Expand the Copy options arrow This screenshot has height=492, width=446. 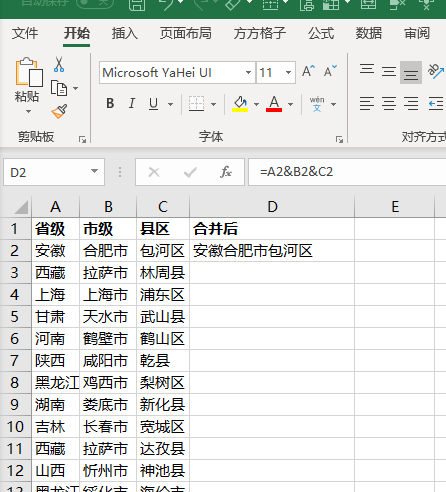76,88
